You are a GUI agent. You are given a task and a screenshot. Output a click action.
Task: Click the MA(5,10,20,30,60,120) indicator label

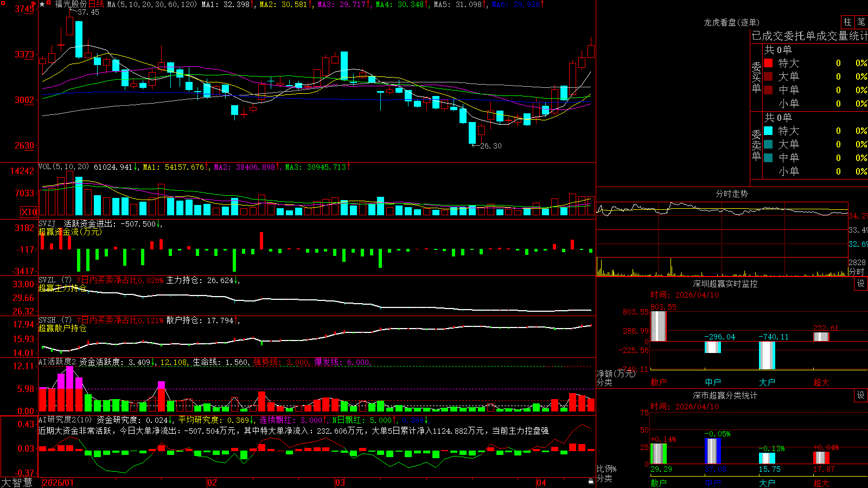click(152, 4)
